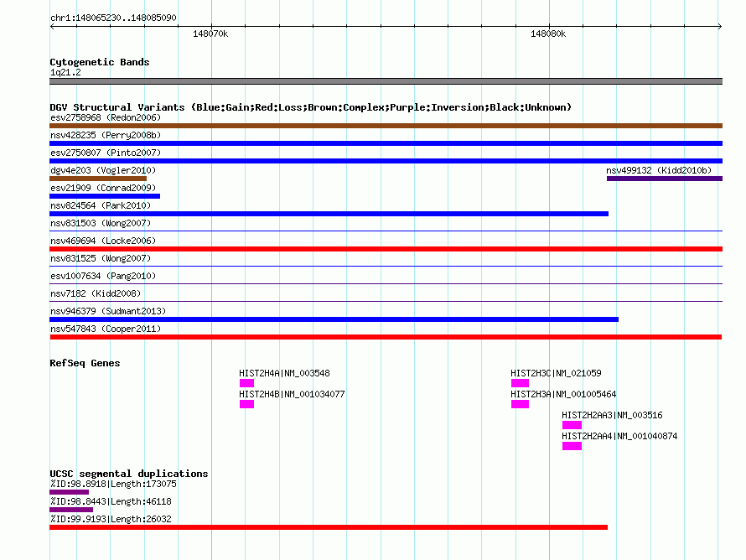Click the nsv428235 (Perry2008b) label
The width and height of the screenshot is (746, 560).
point(106,135)
